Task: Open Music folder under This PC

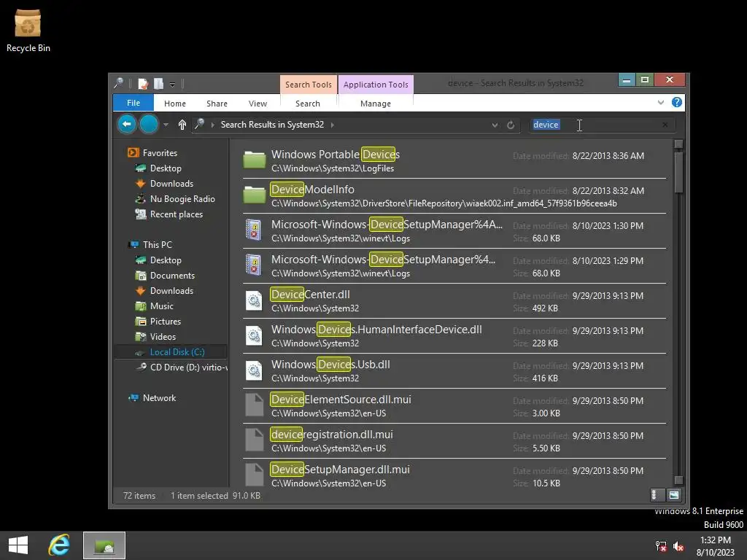Action: pos(161,306)
